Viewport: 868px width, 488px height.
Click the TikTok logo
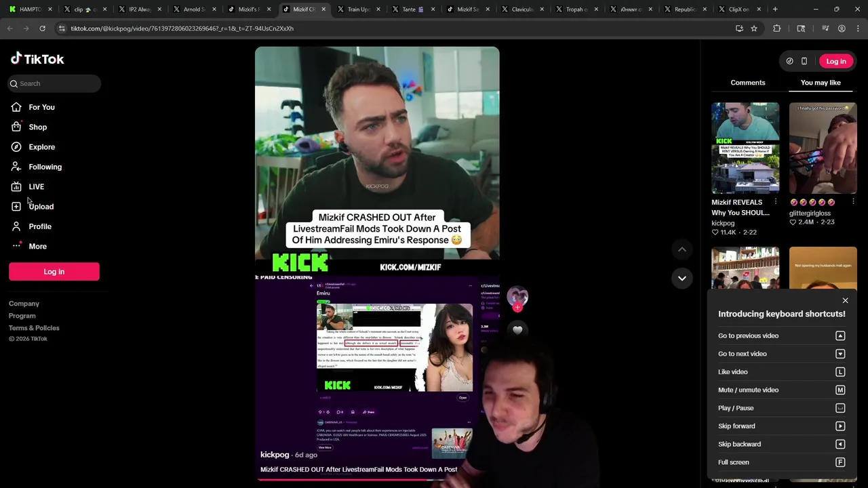coord(37,59)
